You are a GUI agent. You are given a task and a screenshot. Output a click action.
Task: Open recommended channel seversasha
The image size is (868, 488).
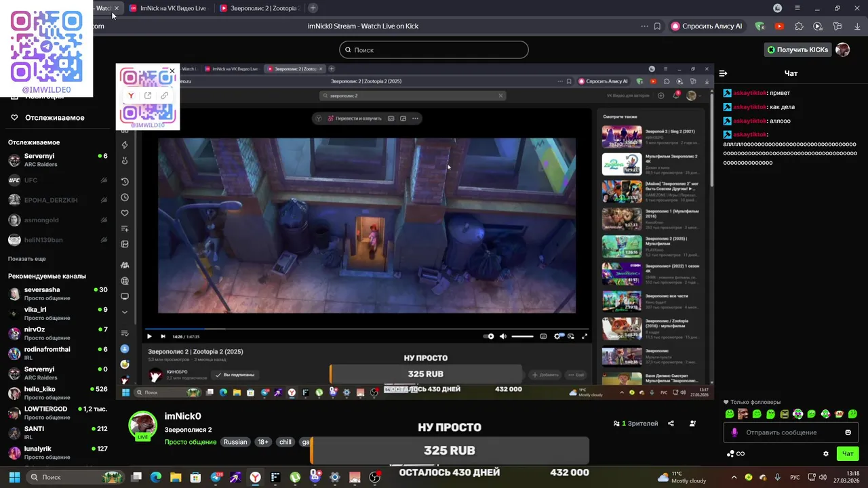coord(58,293)
